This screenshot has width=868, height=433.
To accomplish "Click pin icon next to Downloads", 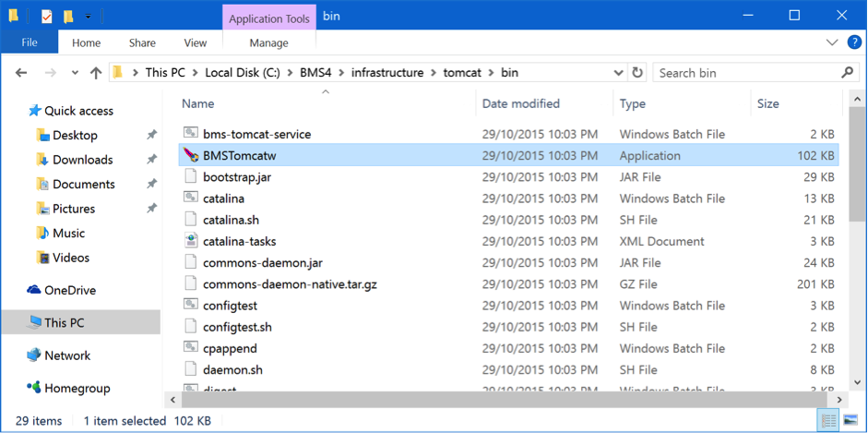I will click(151, 160).
